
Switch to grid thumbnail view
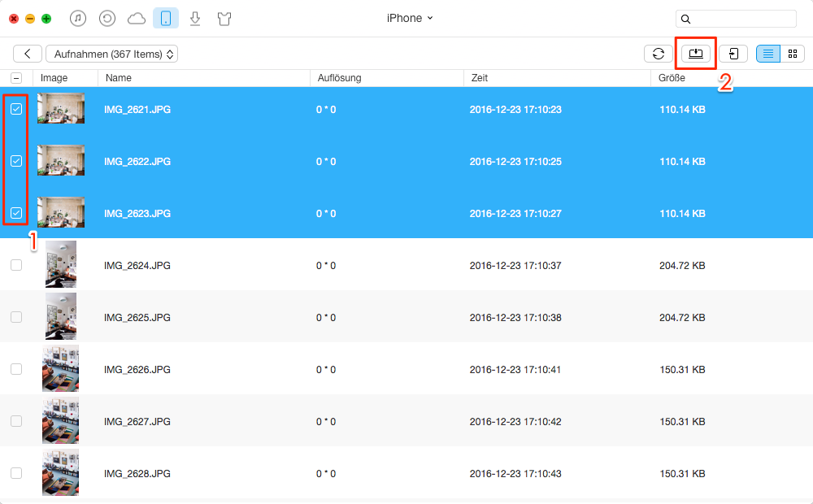792,54
